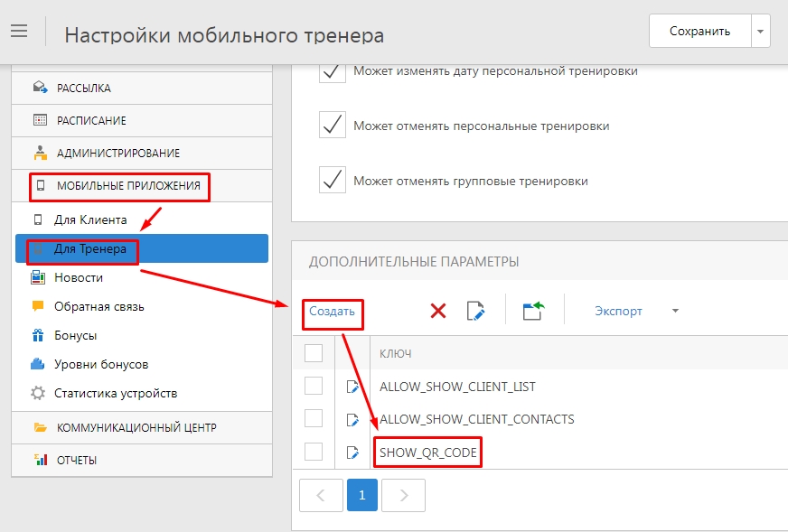This screenshot has width=788, height=532.
Task: Open Новости in the sidebar
Action: point(142,277)
